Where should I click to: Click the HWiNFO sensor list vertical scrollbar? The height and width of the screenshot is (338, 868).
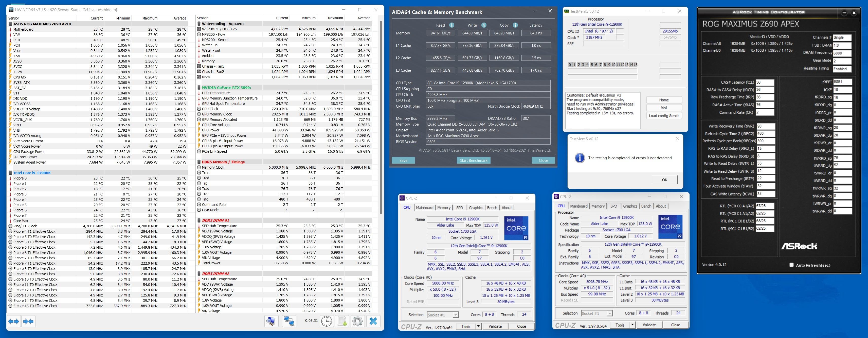click(x=382, y=117)
